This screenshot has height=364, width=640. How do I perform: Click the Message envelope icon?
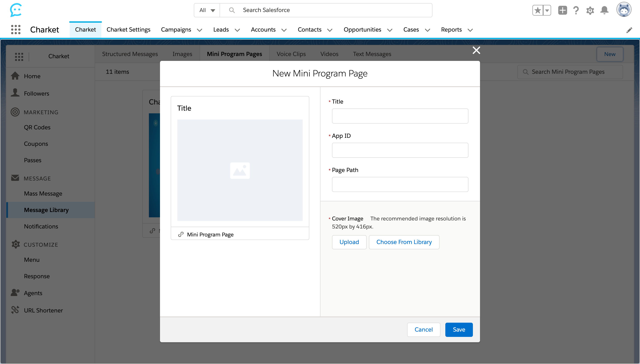(15, 178)
